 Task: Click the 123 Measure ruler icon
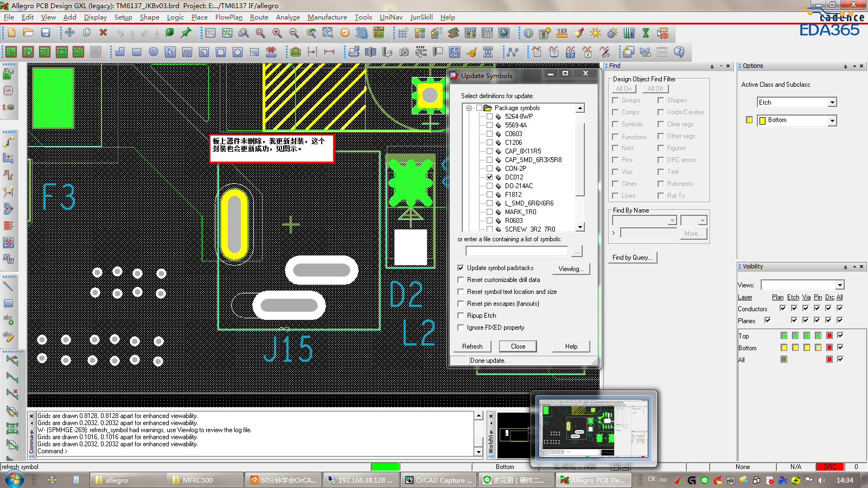[562, 33]
